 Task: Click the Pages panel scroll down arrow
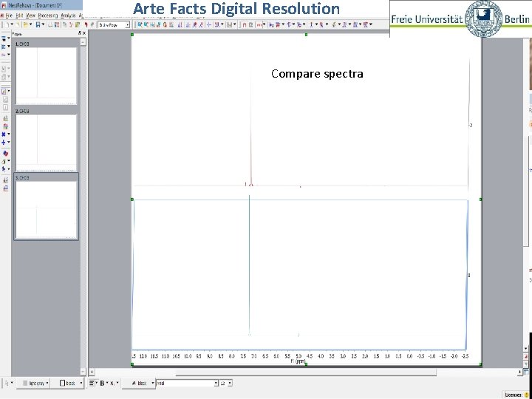click(x=83, y=372)
